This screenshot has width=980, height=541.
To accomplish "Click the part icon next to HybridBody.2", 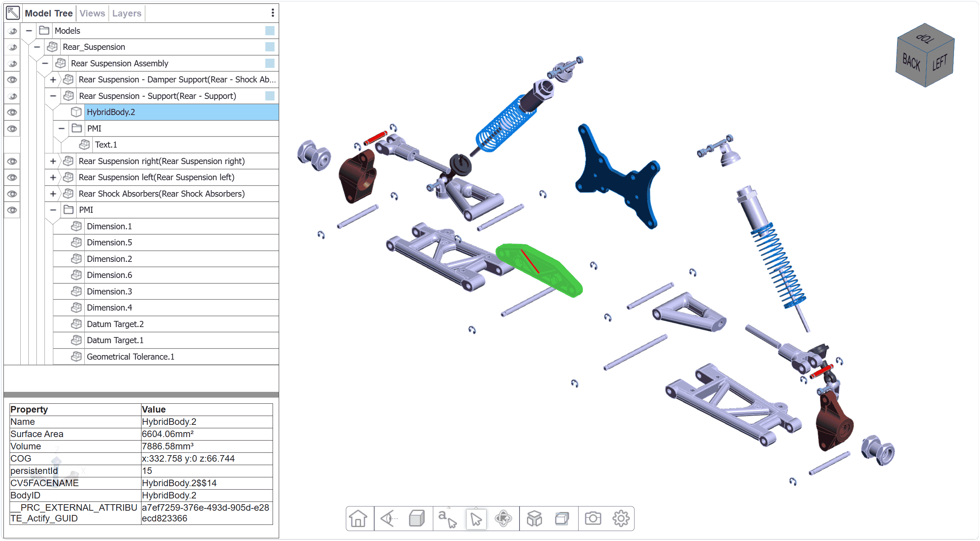I will pyautogui.click(x=76, y=112).
